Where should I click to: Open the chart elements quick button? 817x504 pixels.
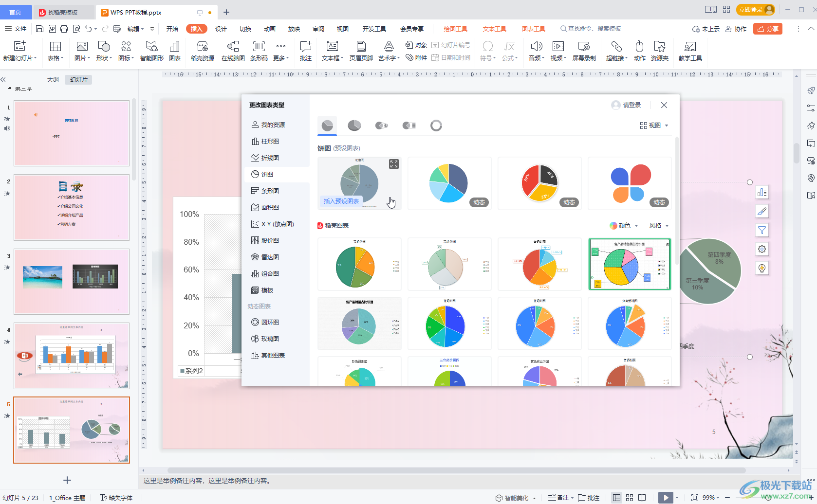point(762,193)
